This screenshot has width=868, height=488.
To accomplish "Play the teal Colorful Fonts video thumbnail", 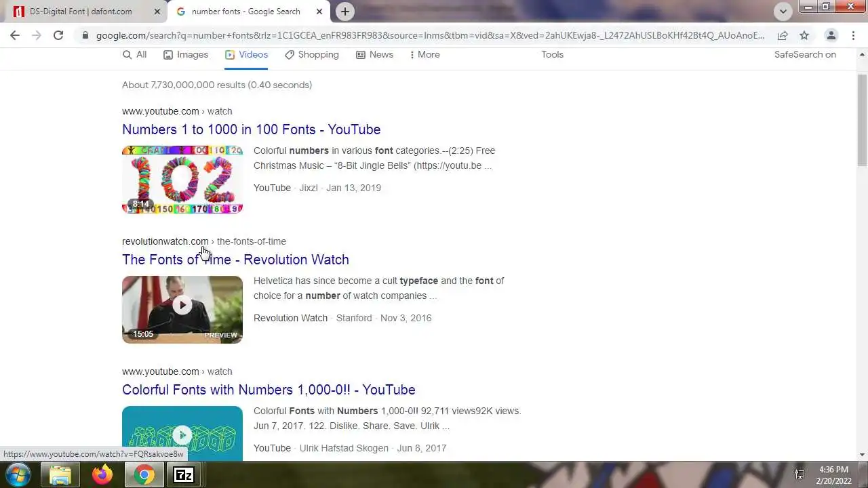I will [182, 434].
